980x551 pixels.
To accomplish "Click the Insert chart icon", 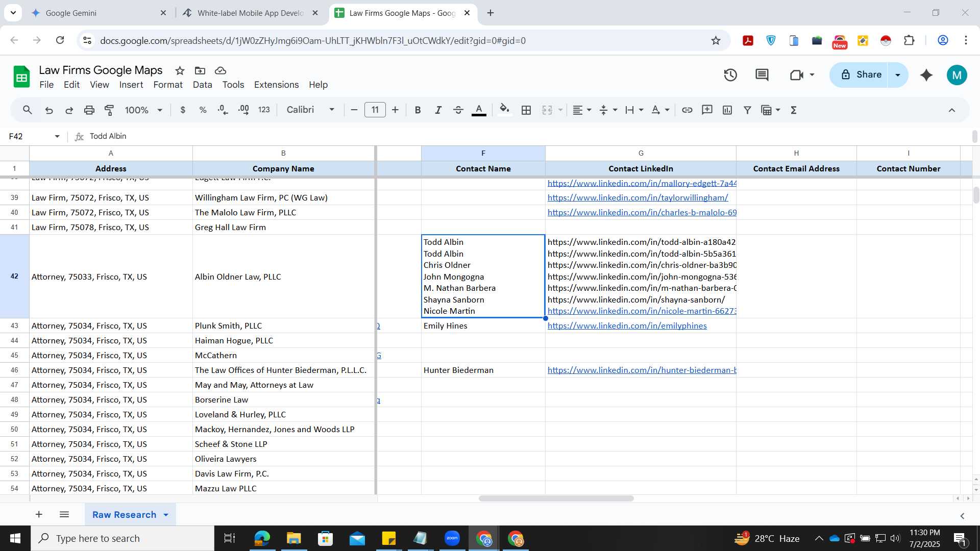I will tap(727, 110).
